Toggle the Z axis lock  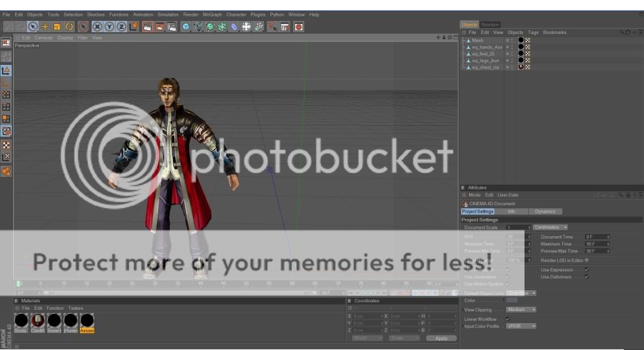tap(121, 26)
